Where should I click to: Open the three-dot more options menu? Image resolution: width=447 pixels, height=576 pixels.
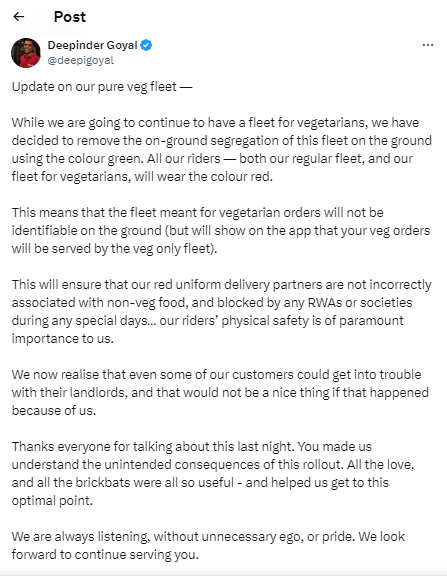coord(428,45)
